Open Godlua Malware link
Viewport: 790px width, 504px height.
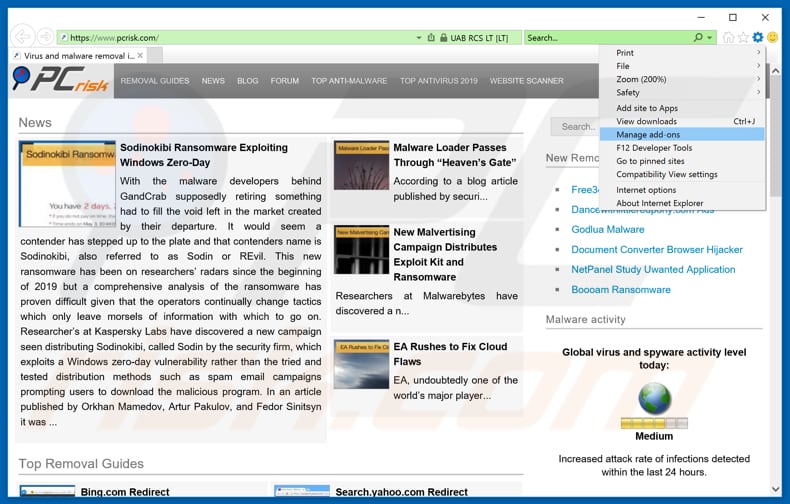pyautogui.click(x=608, y=229)
